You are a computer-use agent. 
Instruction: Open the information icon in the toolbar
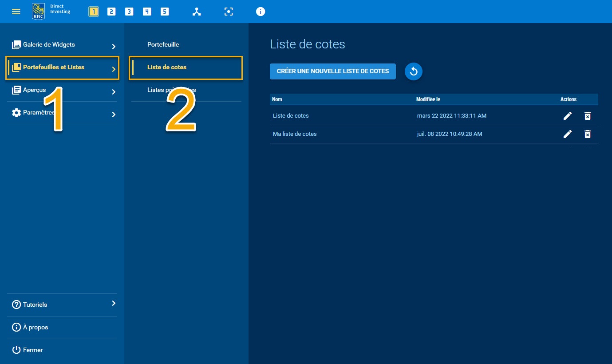pos(261,12)
